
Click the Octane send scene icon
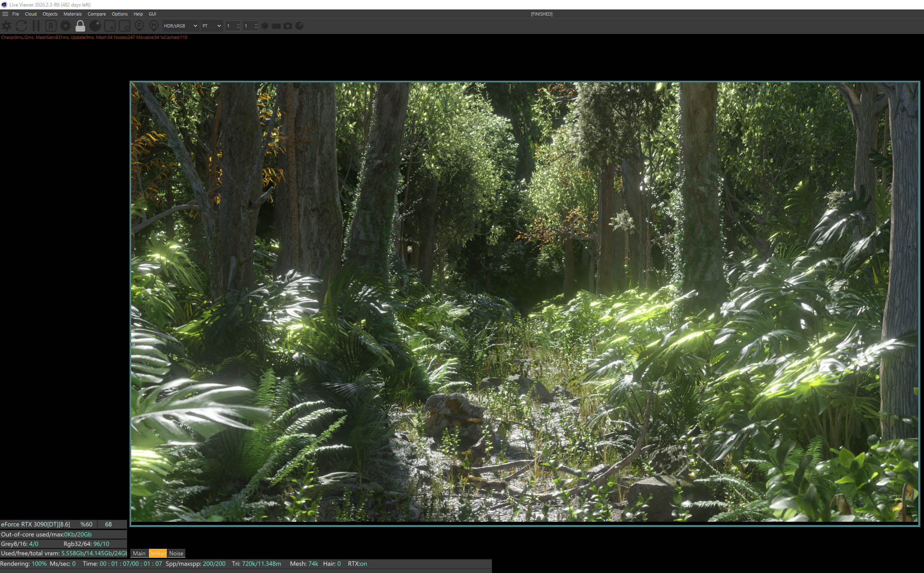[x=7, y=26]
